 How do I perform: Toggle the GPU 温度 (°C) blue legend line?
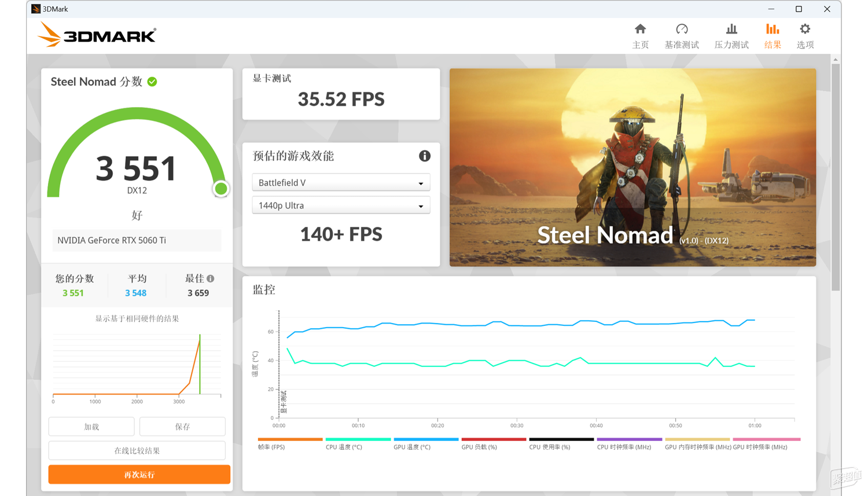point(426,439)
